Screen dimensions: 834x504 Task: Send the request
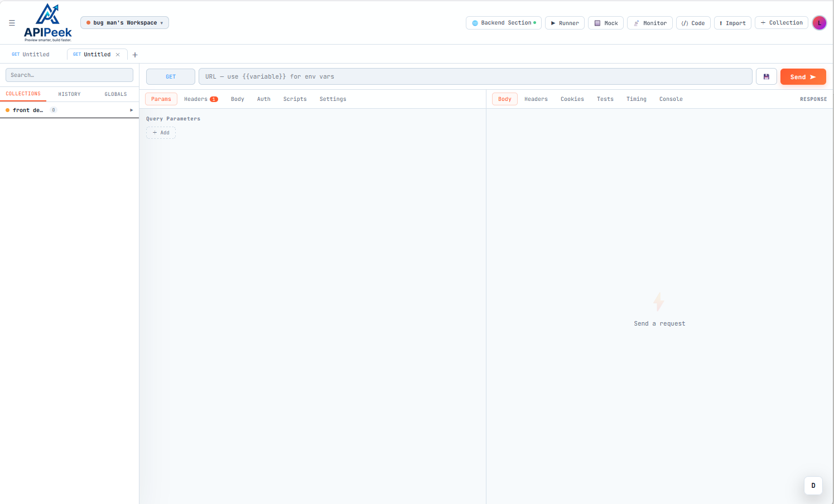point(803,77)
